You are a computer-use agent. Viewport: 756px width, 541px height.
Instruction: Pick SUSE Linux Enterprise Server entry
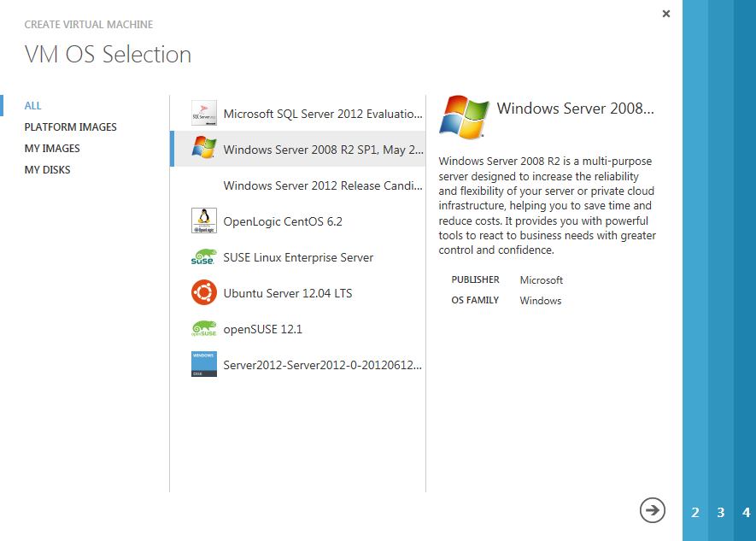pos(298,257)
